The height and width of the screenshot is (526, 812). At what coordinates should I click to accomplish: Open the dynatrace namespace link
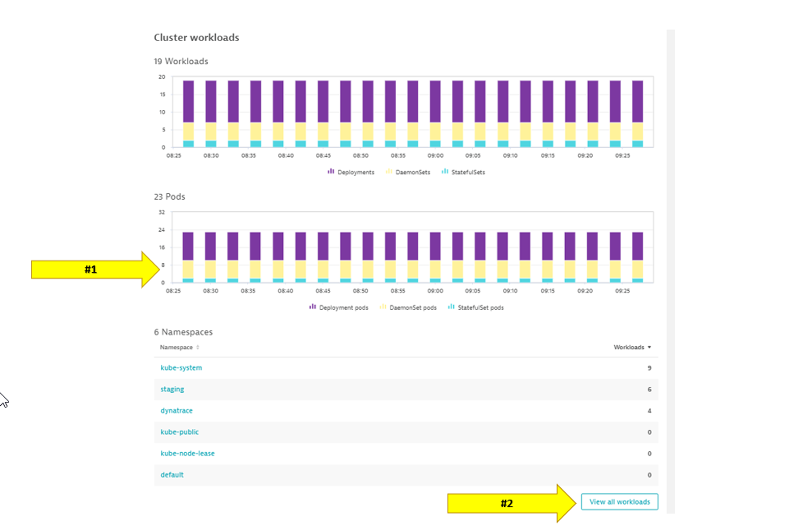(x=177, y=410)
